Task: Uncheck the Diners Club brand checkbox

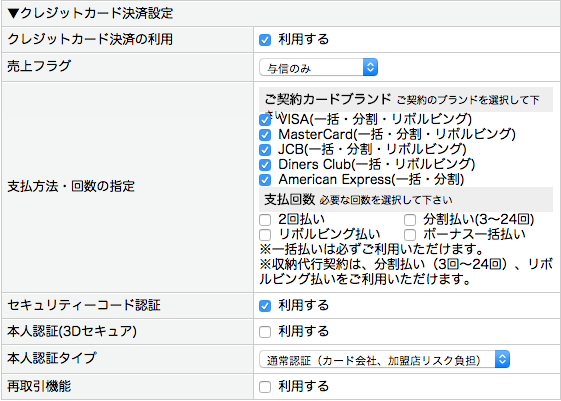Action: [x=265, y=165]
